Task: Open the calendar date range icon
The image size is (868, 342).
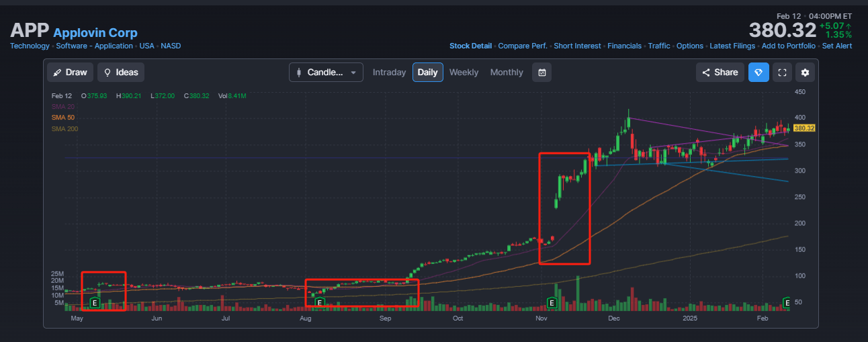Action: tap(541, 73)
